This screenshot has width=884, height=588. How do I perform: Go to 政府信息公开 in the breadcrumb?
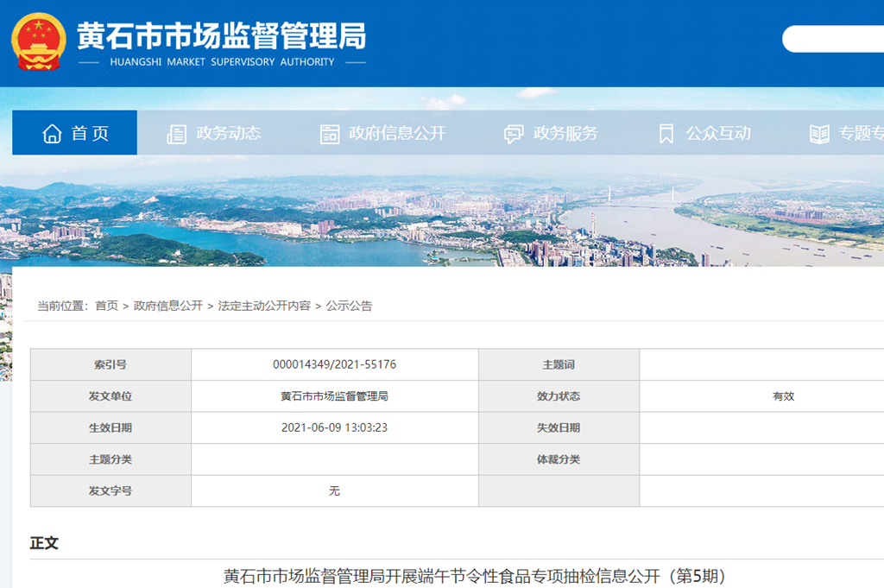coord(167,306)
